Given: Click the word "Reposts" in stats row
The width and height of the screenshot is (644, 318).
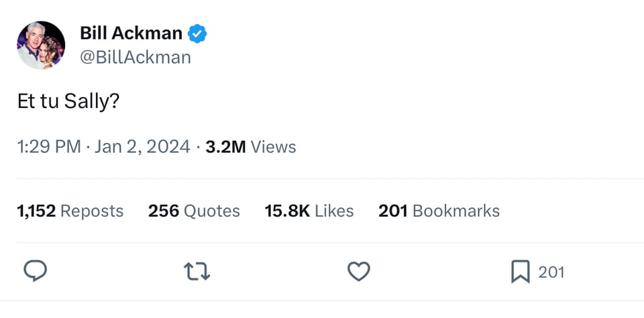Looking at the screenshot, I should point(92,211).
